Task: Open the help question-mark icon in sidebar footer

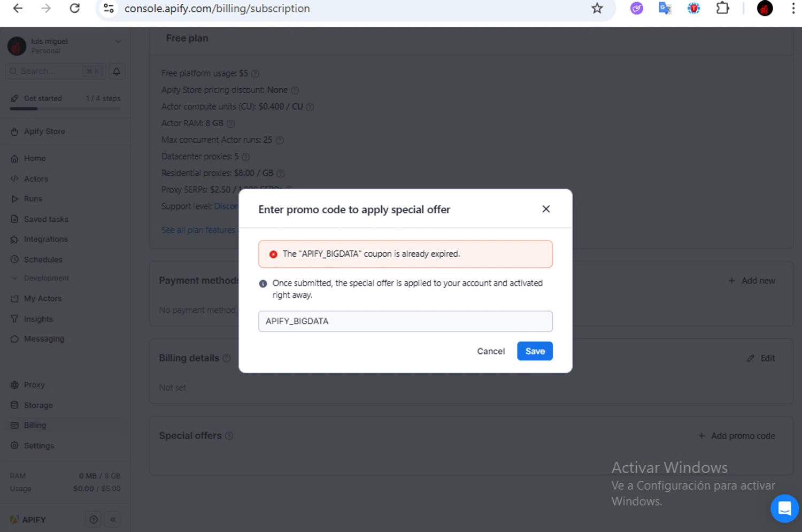Action: pyautogui.click(x=94, y=520)
